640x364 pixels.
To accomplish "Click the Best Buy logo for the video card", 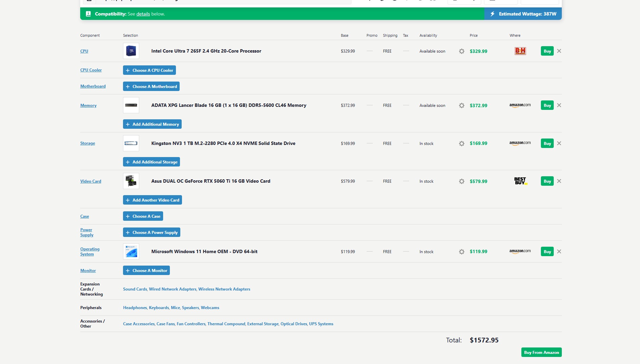I will tap(520, 181).
